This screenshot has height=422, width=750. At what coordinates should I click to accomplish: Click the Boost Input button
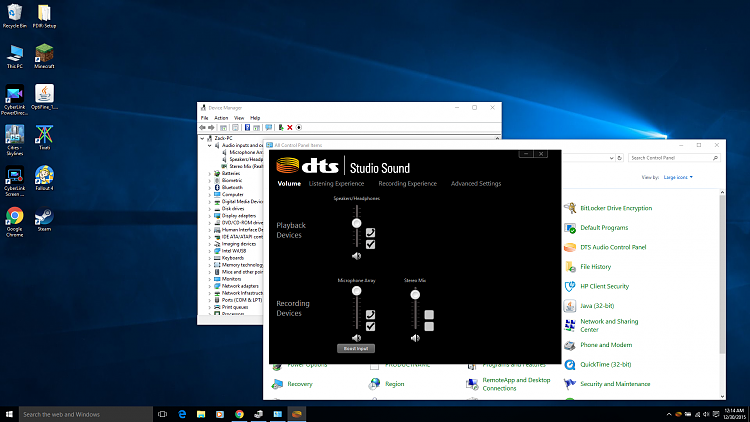pyautogui.click(x=356, y=349)
